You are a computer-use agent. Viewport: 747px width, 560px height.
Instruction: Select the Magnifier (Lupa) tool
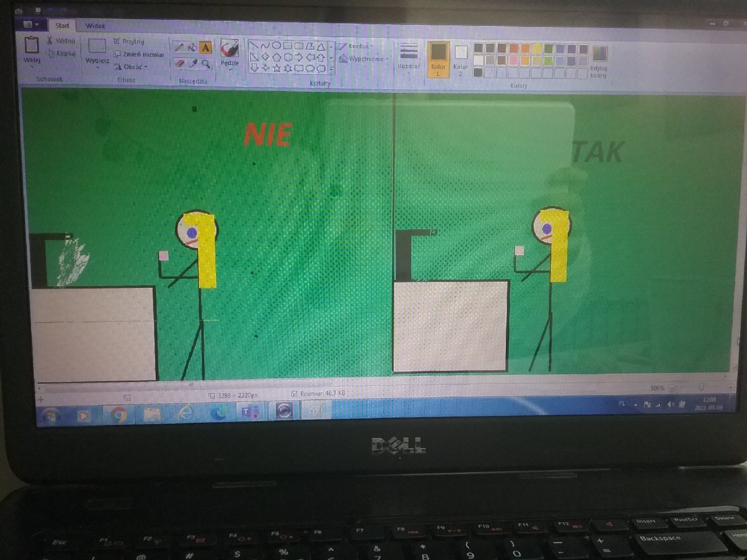(x=206, y=63)
